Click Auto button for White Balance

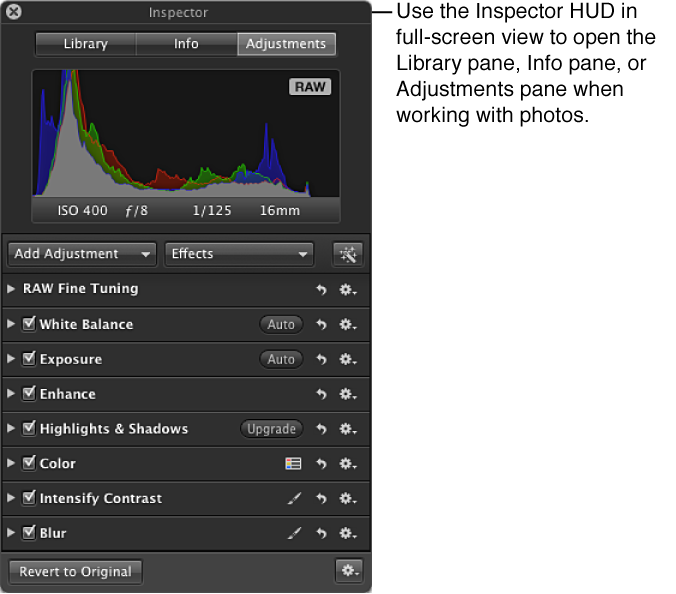click(281, 324)
